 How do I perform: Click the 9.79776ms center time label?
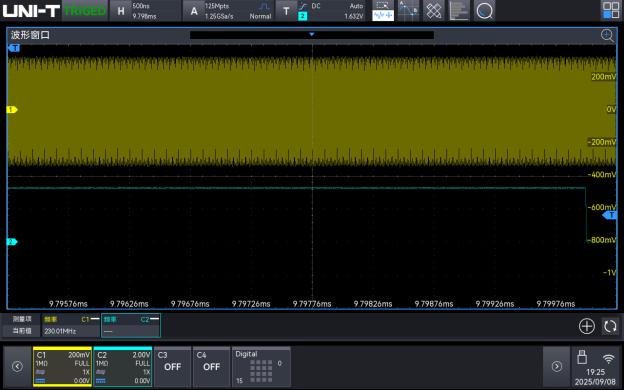(x=312, y=304)
